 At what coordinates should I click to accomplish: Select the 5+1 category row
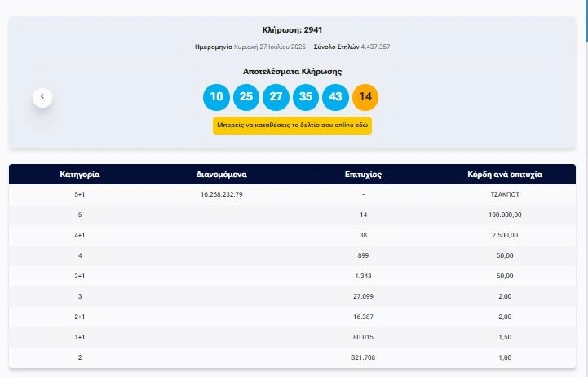click(80, 195)
